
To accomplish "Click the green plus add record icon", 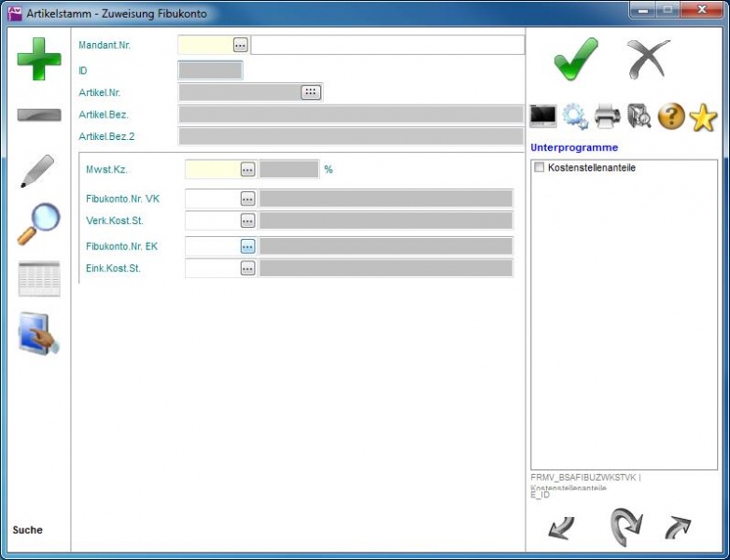I will click(38, 60).
